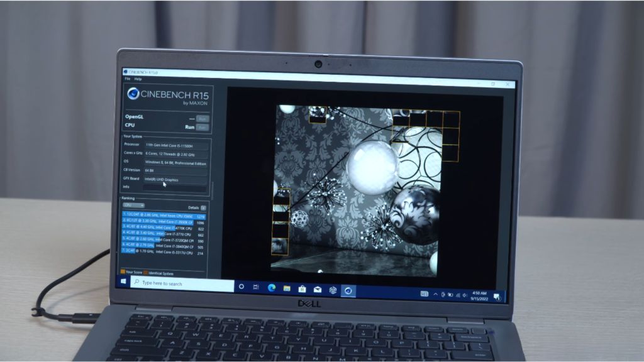Open the network tray icon
Screen dimensions: 644x362
[458, 295]
